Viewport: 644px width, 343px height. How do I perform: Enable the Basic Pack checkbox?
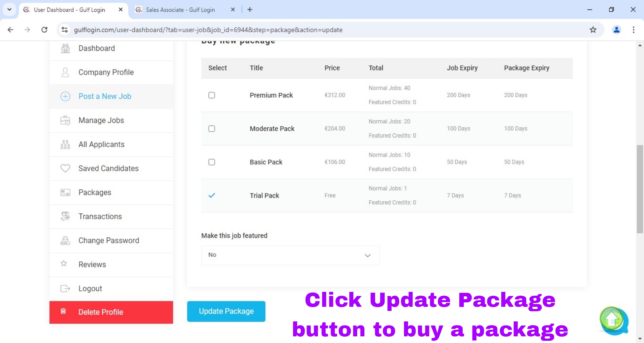pos(211,162)
